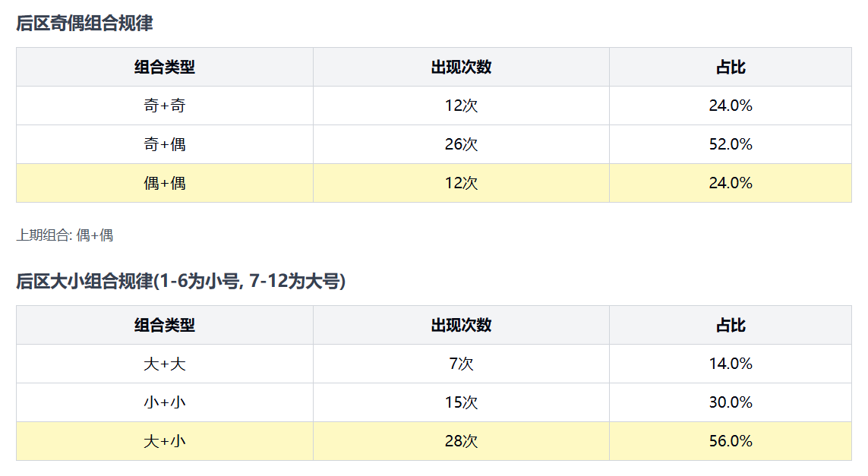868x476 pixels.
Task: Select the 大+大 combination cell
Action: click(x=164, y=364)
